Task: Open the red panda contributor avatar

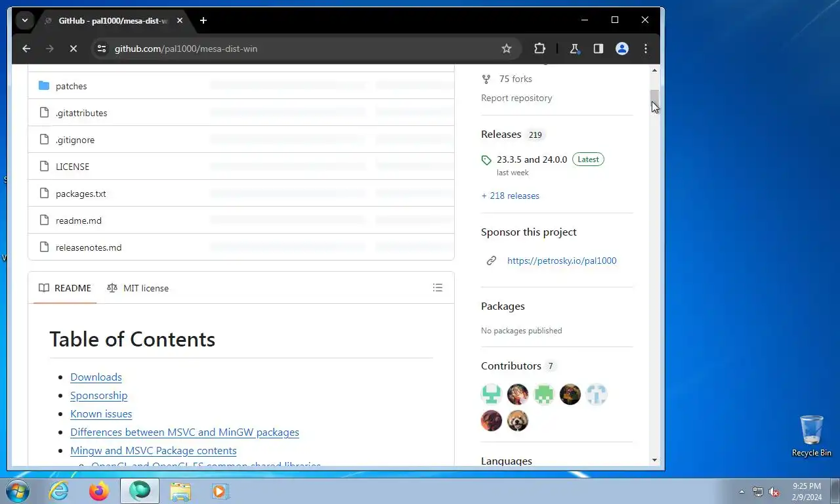Action: point(518,421)
